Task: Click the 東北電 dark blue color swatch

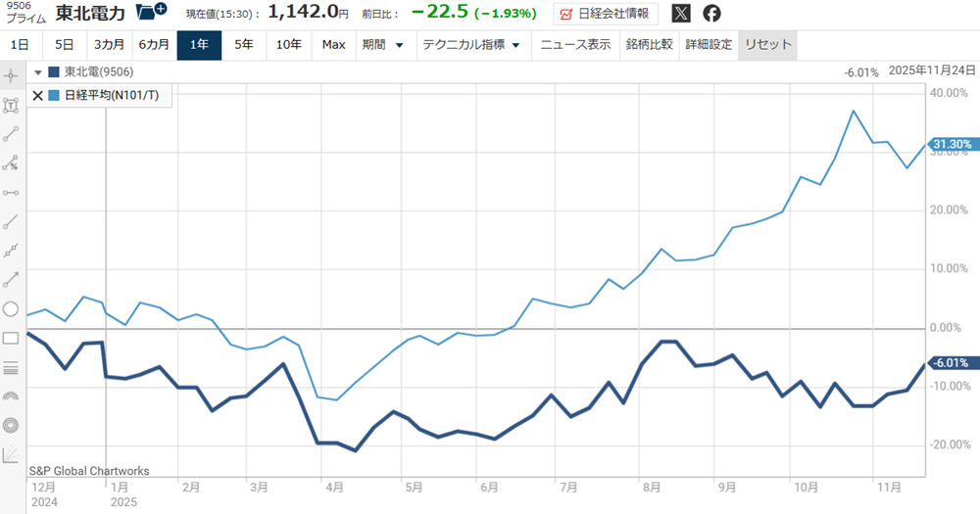Action: (54, 72)
